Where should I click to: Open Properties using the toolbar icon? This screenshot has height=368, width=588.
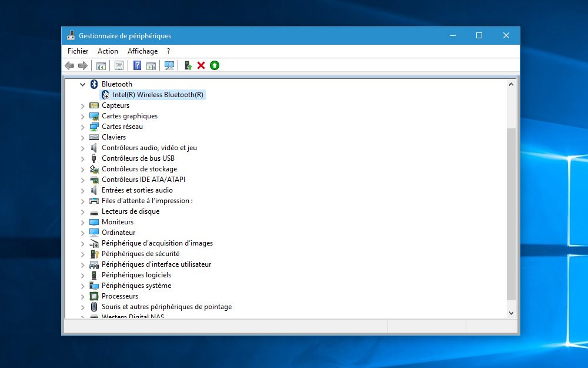click(x=119, y=65)
